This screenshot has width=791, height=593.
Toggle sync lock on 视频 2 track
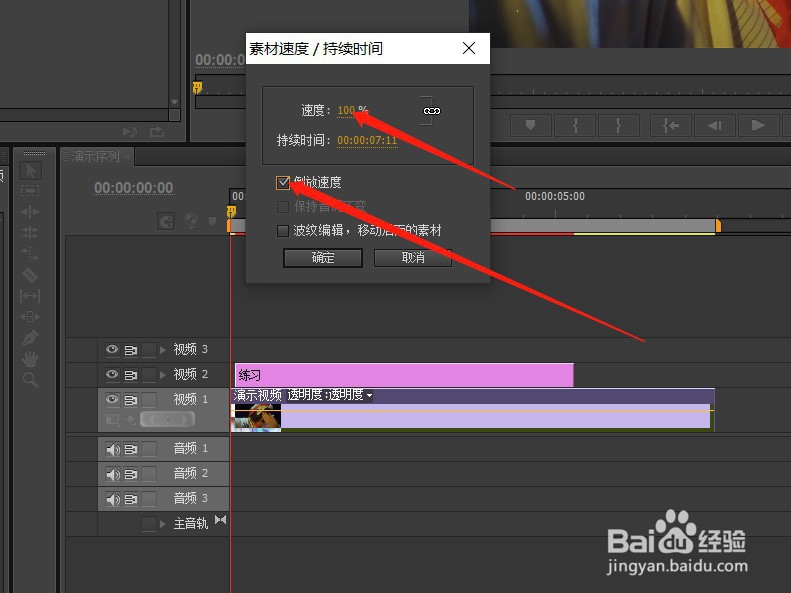point(131,375)
